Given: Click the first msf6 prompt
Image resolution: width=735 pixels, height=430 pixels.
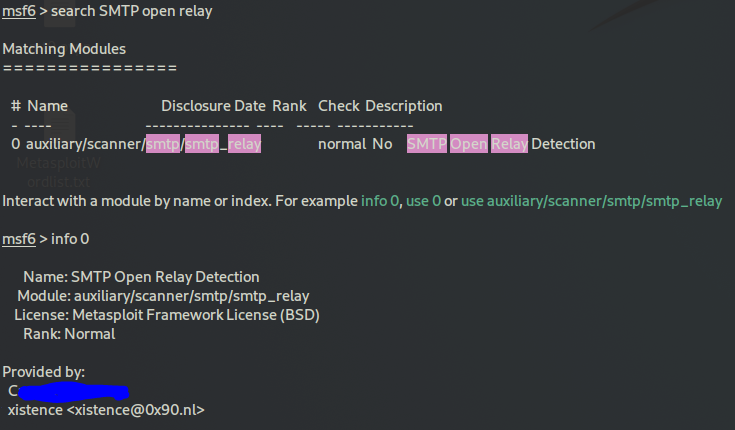Looking at the screenshot, I should coord(19,11).
